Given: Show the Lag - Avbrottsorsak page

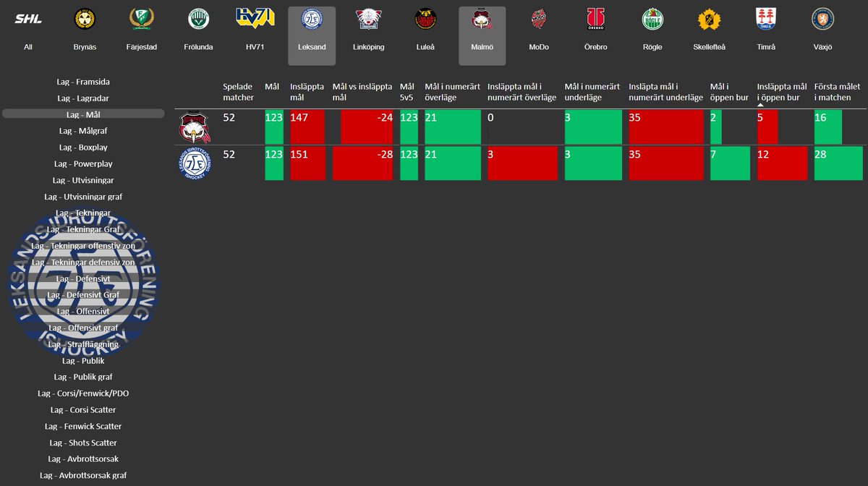Looking at the screenshot, I should [x=83, y=459].
